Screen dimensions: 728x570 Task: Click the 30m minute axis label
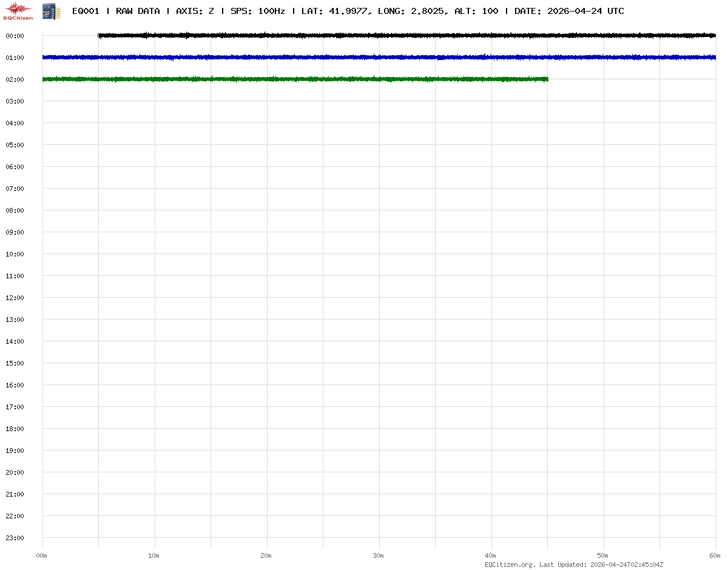[x=378, y=555]
